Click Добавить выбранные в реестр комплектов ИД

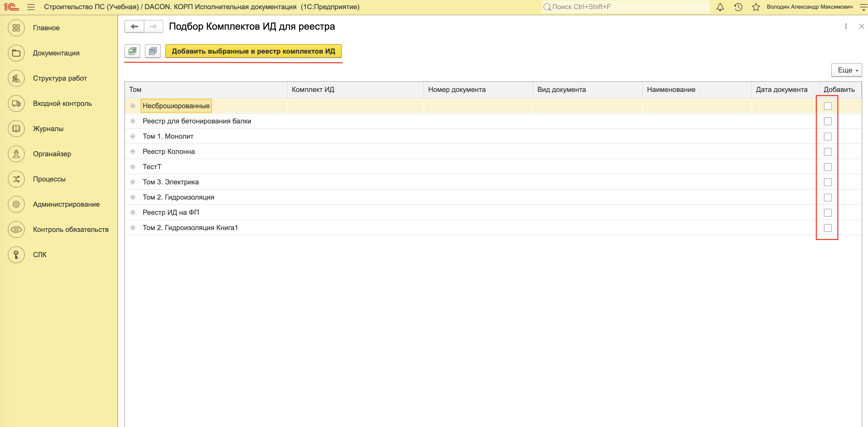pos(253,51)
